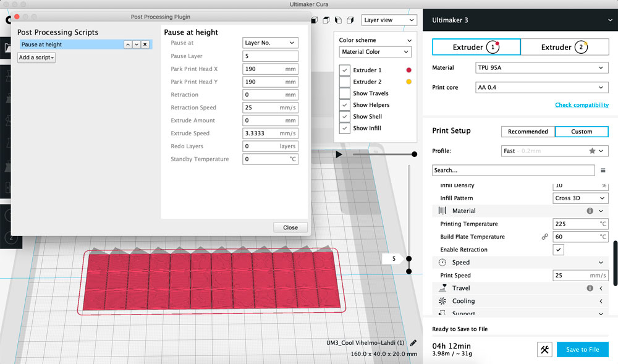618x364 pixels.
Task: Expand the Travel settings section chevron
Action: point(601,288)
